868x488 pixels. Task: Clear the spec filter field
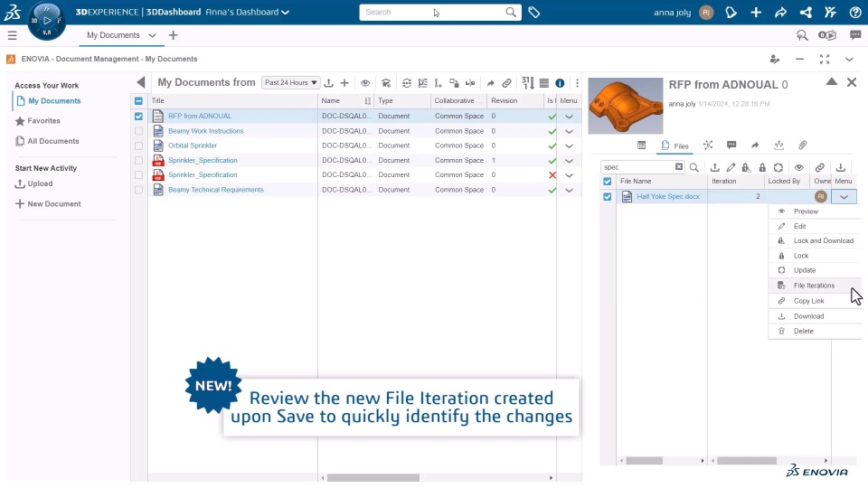coord(679,167)
